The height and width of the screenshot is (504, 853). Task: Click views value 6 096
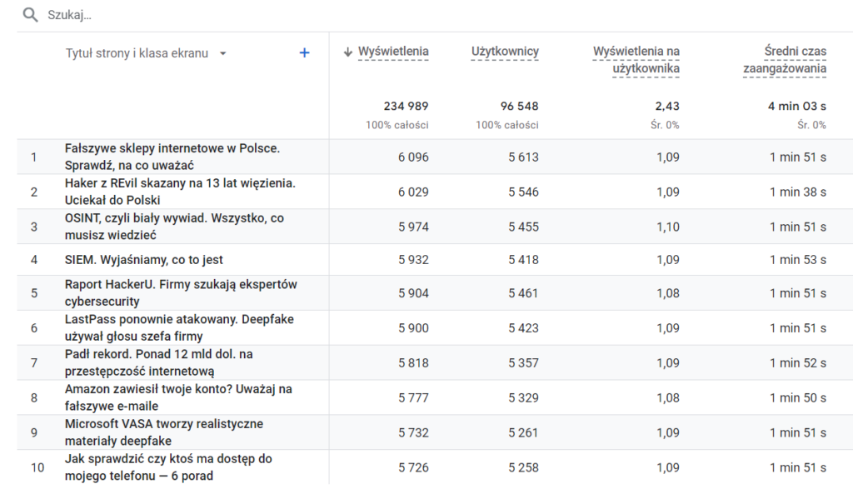(x=413, y=157)
